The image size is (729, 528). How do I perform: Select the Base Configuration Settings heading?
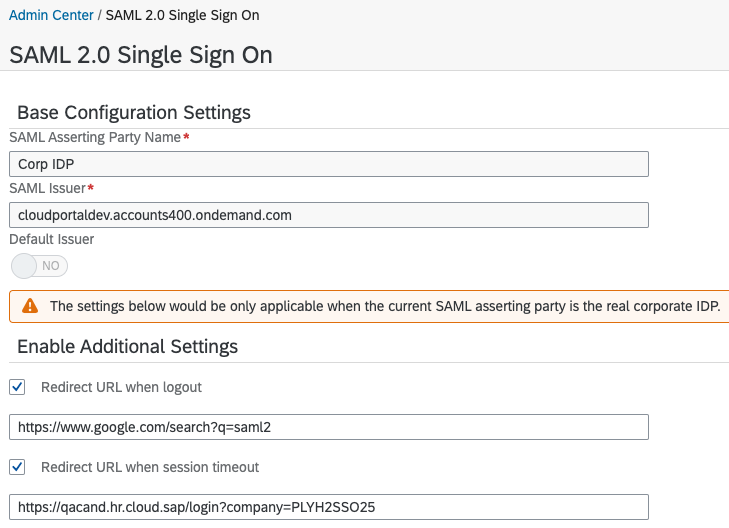pos(134,112)
